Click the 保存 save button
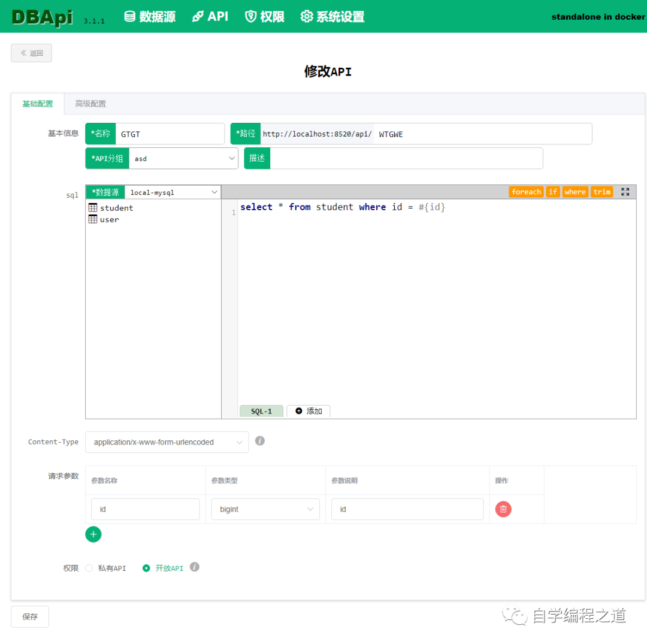Screen dimensions: 647x644 click(x=30, y=616)
